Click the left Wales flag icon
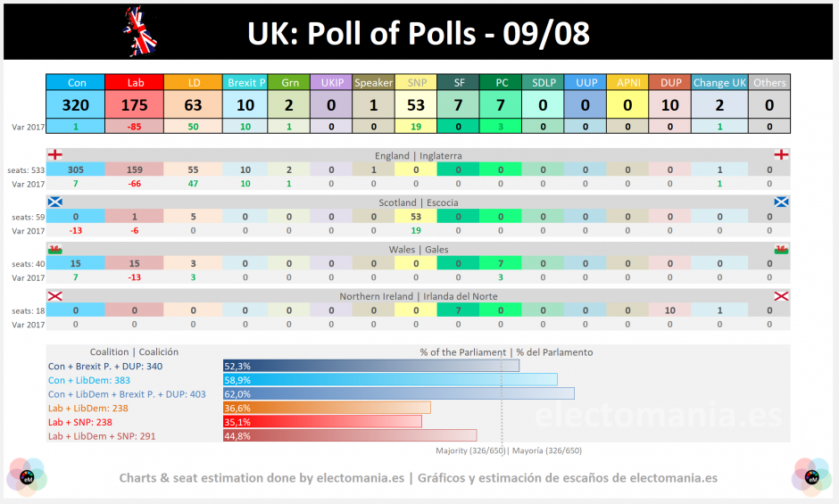839x504 pixels. pyautogui.click(x=55, y=249)
